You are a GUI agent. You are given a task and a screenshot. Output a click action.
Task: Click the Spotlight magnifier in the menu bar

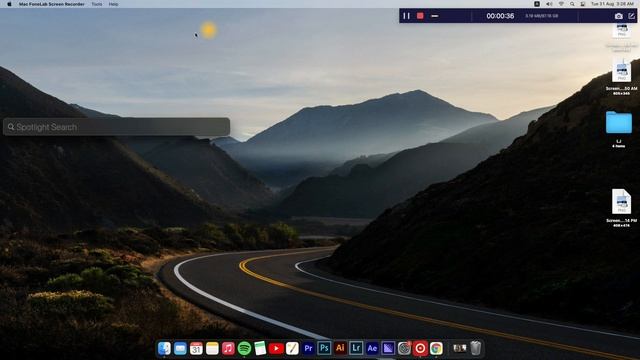tap(572, 4)
